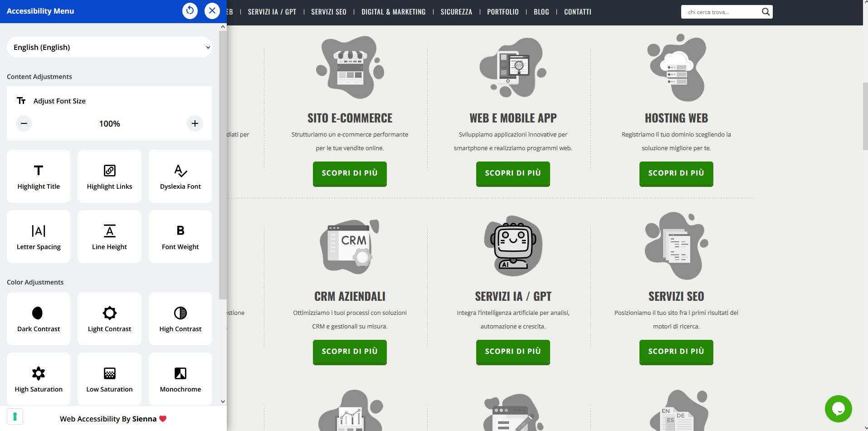Turn on the Monochrome color adjustment

pyautogui.click(x=180, y=379)
